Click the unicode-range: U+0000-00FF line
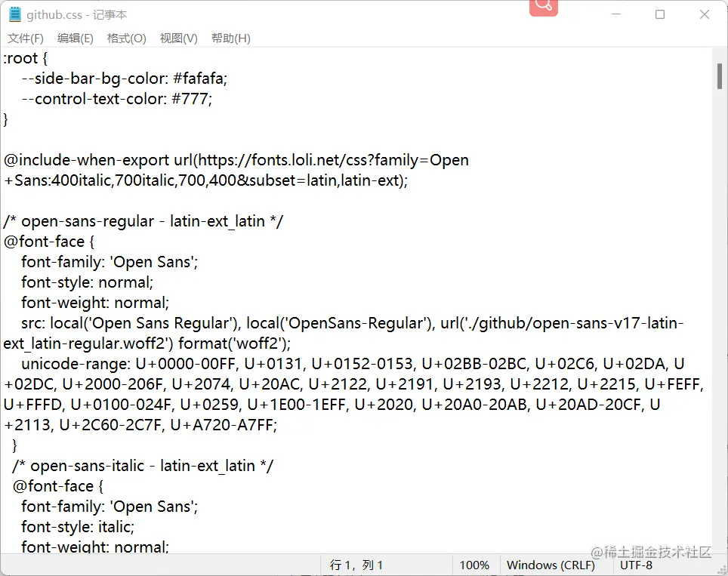 click(x=353, y=364)
